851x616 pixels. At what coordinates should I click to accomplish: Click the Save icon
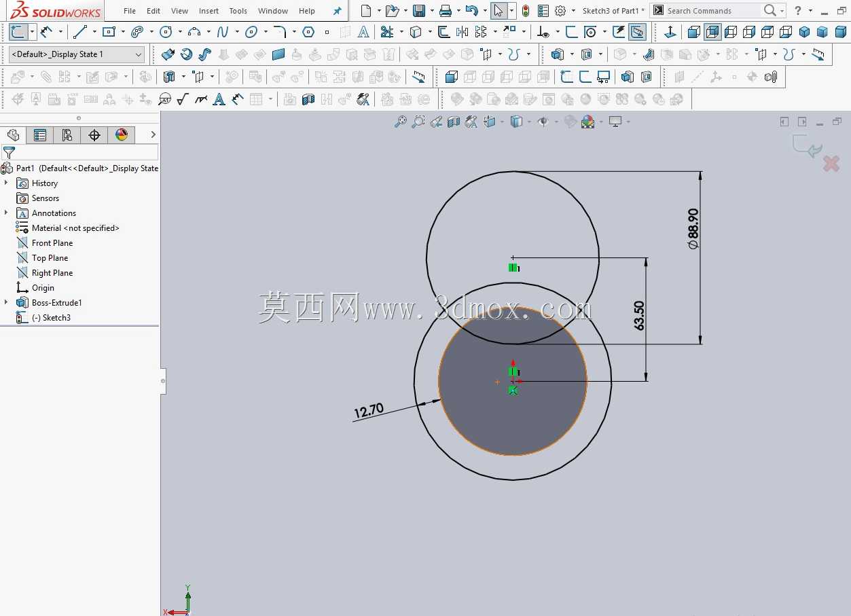[x=419, y=11]
